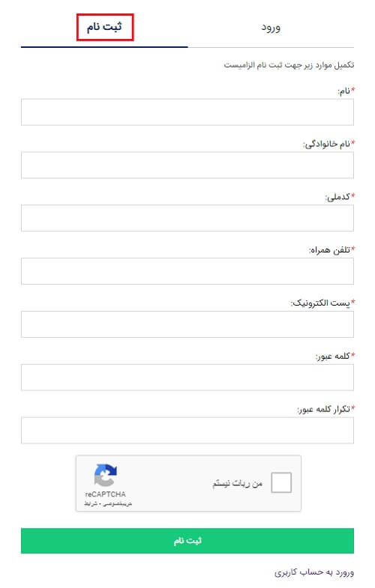This screenshot has width=375, height=588.
Task: Click the من ربات نیستم label text
Action: tap(237, 484)
